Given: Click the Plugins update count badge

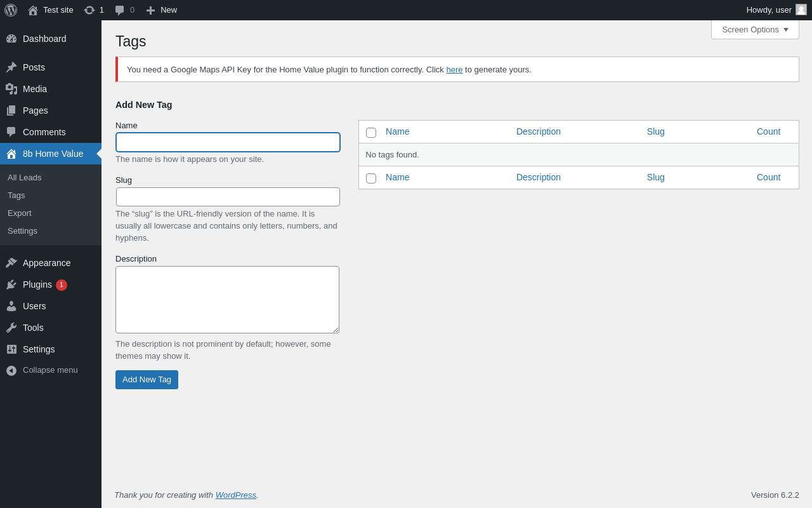Looking at the screenshot, I should 62,285.
